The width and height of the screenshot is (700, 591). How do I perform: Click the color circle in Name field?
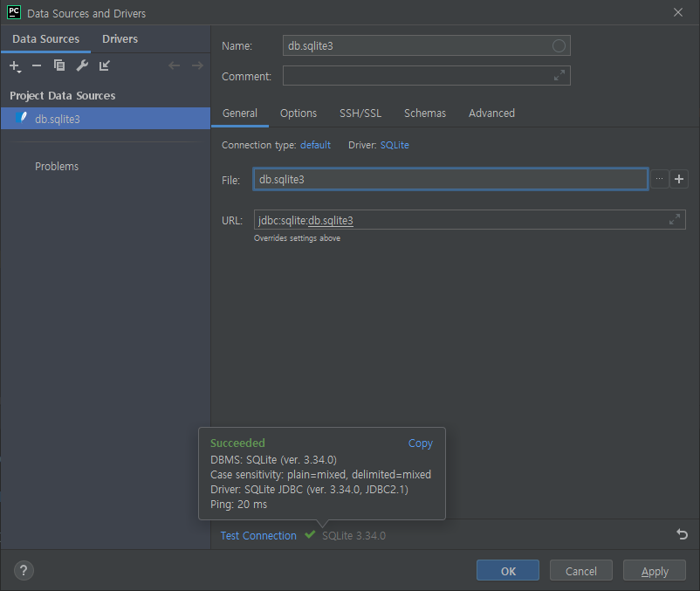click(559, 46)
